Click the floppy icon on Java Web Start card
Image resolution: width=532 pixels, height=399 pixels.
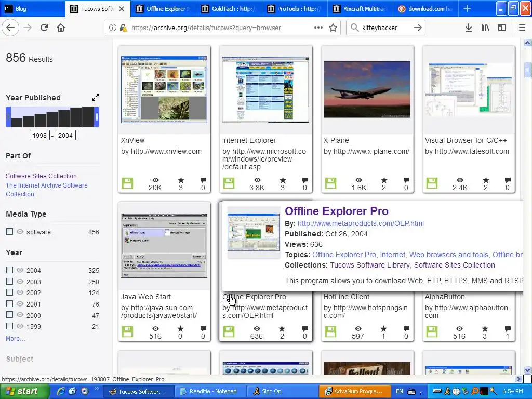click(x=128, y=332)
